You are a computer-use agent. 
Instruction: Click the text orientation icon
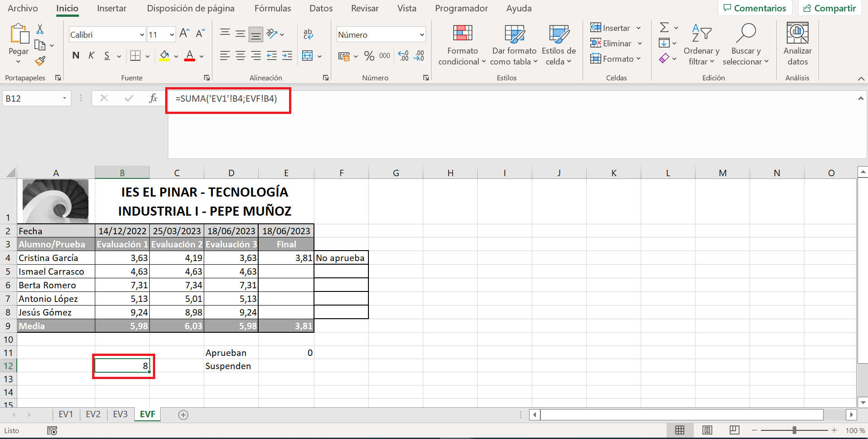point(272,33)
